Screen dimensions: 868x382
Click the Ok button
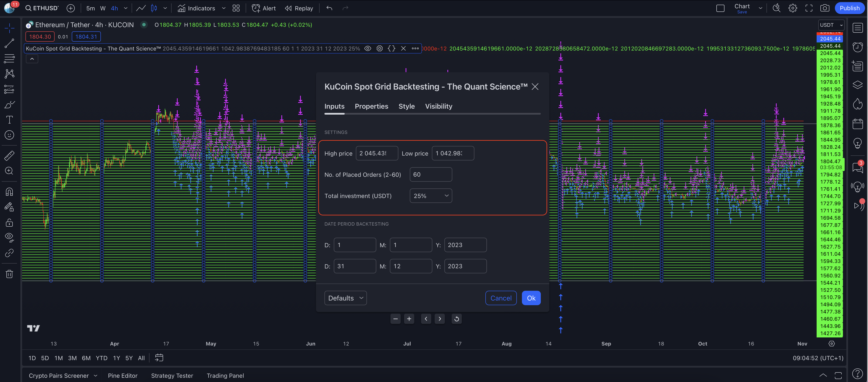[x=531, y=298]
